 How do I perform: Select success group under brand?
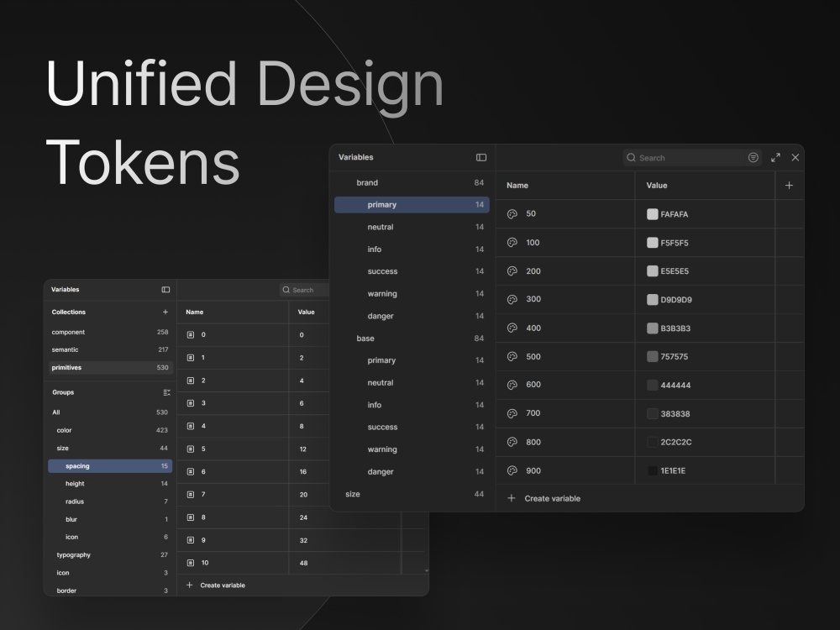point(412,271)
